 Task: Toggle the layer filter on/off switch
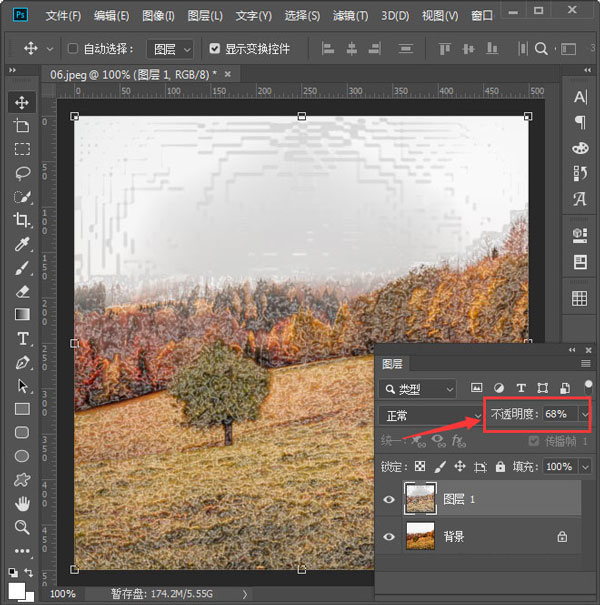(x=588, y=387)
